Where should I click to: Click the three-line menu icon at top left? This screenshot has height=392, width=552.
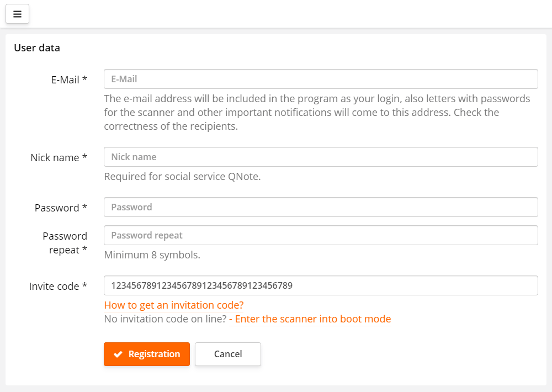17,14
